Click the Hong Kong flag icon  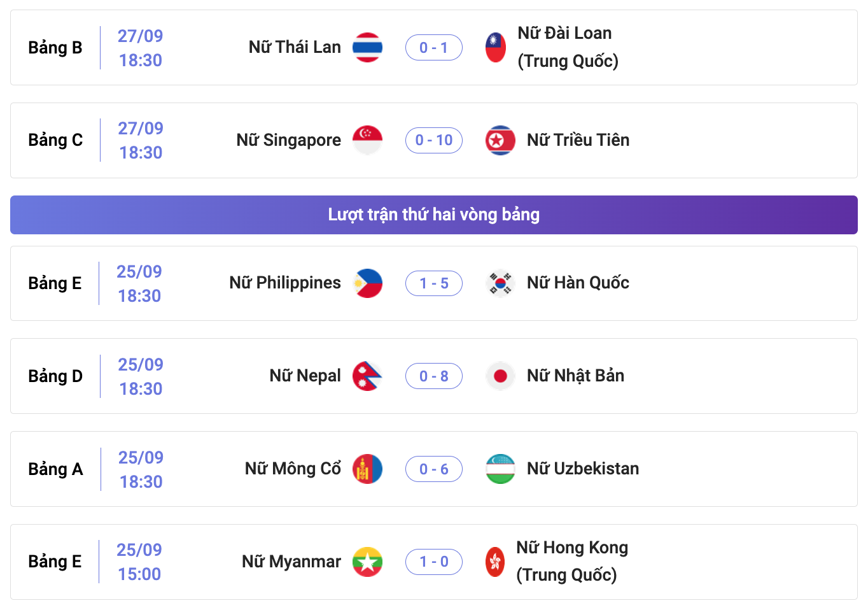point(495,562)
